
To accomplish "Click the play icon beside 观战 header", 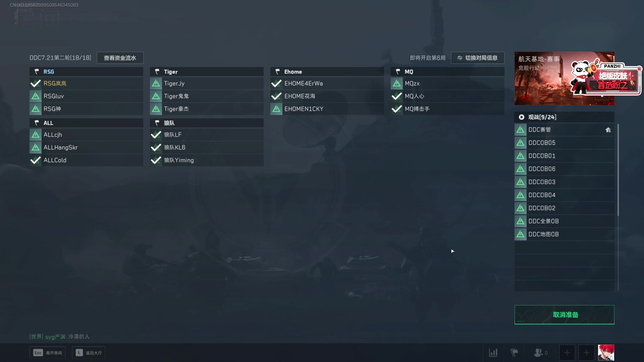I will pos(522,117).
